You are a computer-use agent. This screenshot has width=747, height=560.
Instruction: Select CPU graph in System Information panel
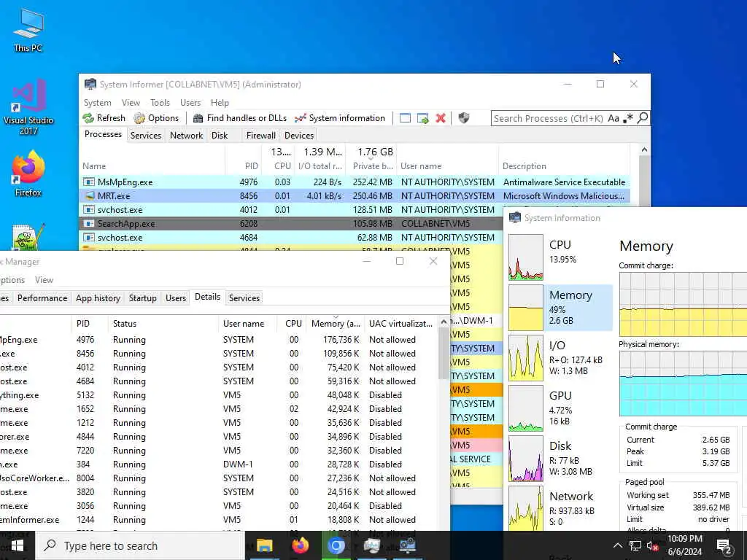pos(525,257)
